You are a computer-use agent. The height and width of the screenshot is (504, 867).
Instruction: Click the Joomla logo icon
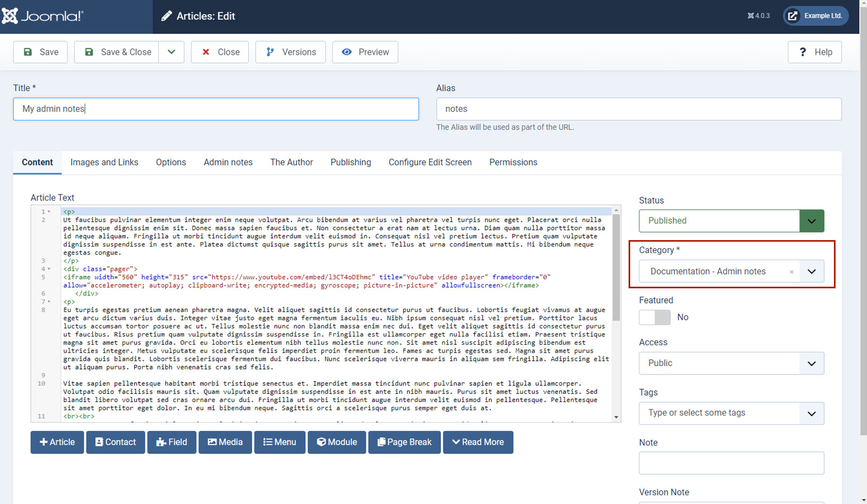coord(10,16)
